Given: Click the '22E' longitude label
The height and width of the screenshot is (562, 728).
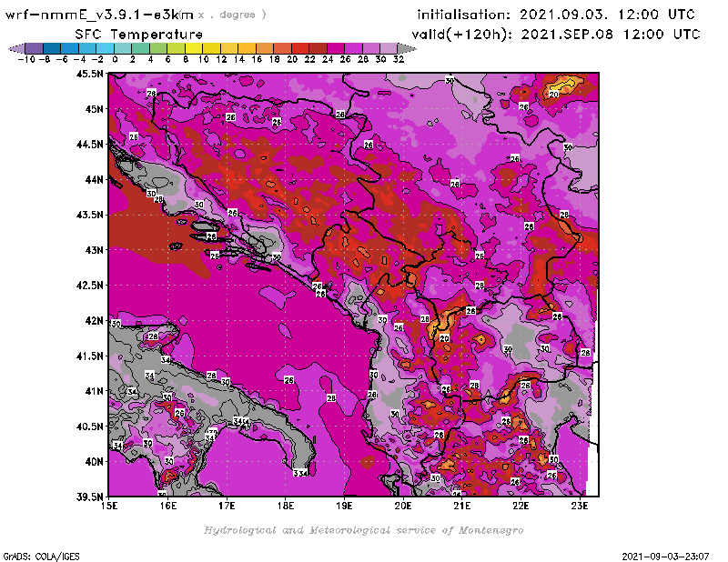Looking at the screenshot, I should (521, 506).
